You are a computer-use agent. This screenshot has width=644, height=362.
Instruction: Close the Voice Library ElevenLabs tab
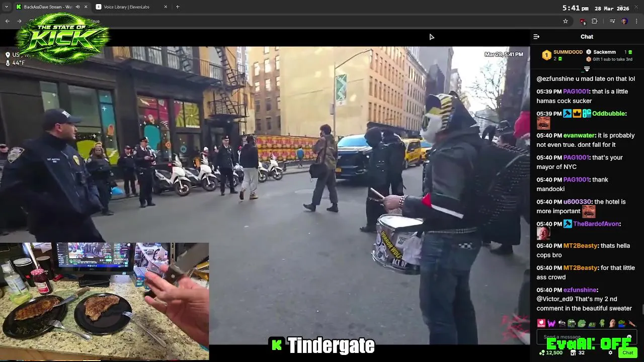tap(166, 7)
